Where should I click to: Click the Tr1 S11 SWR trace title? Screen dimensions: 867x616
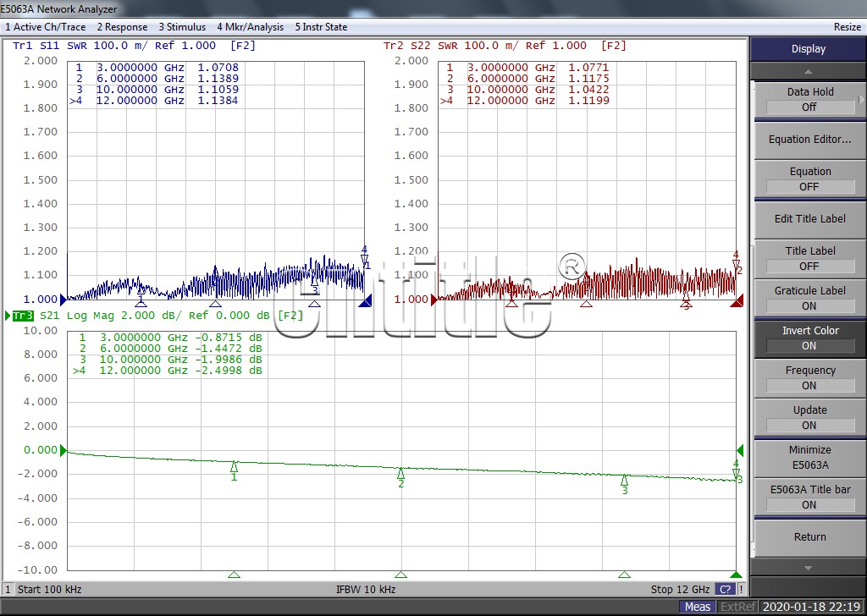[134, 46]
